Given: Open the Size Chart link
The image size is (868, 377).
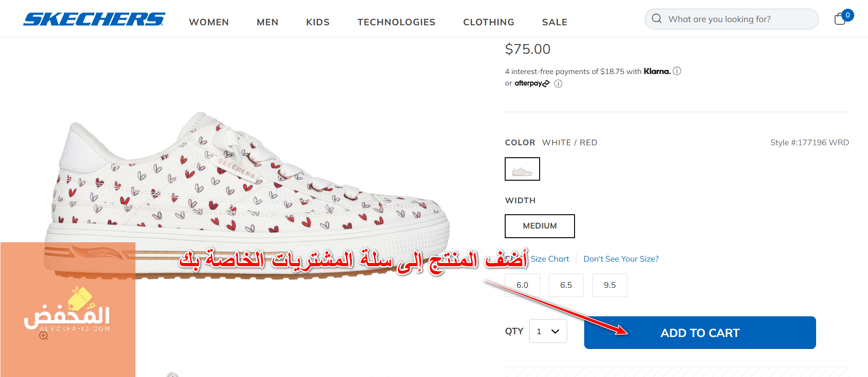Looking at the screenshot, I should 550,259.
